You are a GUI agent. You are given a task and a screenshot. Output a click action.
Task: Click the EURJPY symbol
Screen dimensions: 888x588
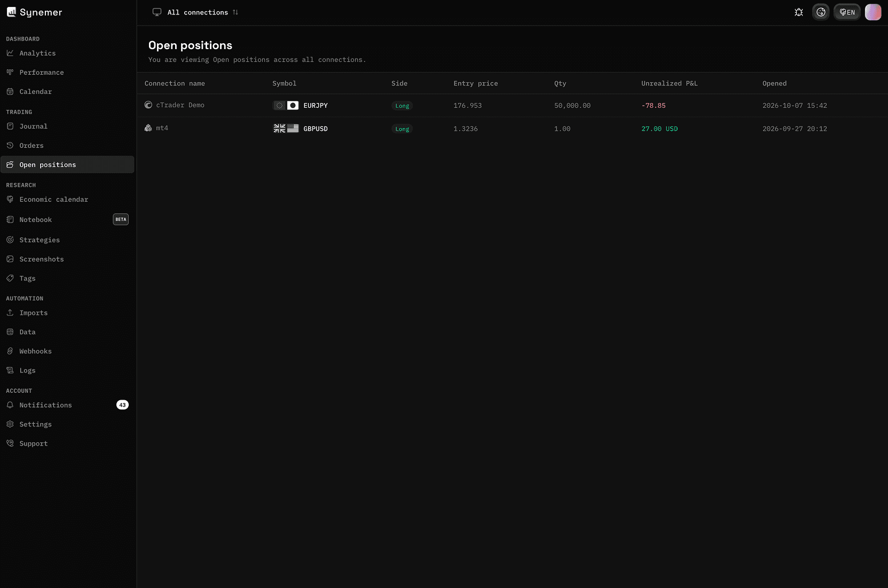coord(316,106)
